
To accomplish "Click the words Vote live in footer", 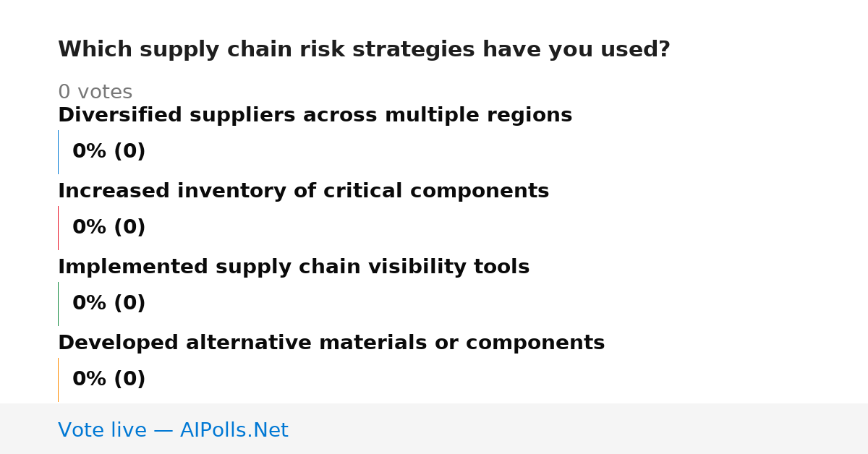I will coord(102,430).
